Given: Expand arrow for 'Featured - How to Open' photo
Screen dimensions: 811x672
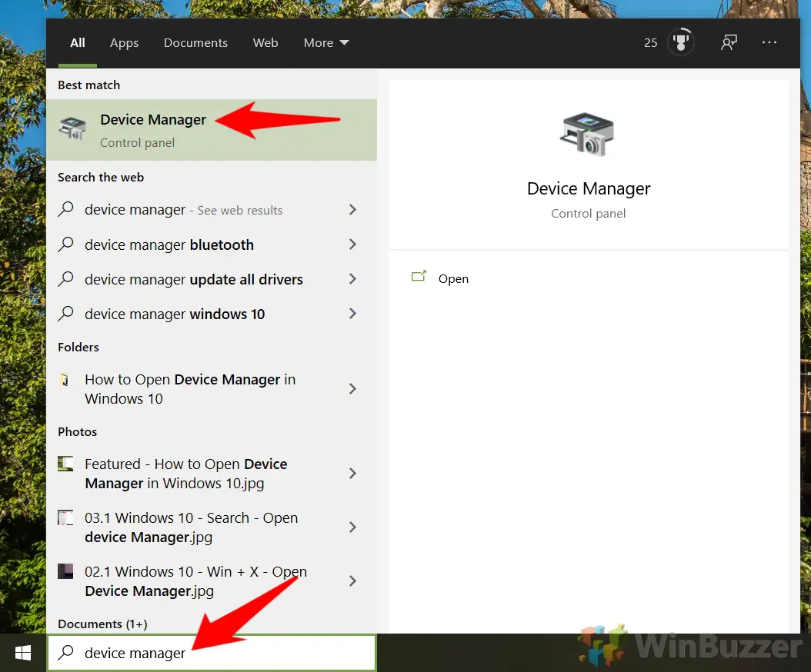Looking at the screenshot, I should pos(352,474).
